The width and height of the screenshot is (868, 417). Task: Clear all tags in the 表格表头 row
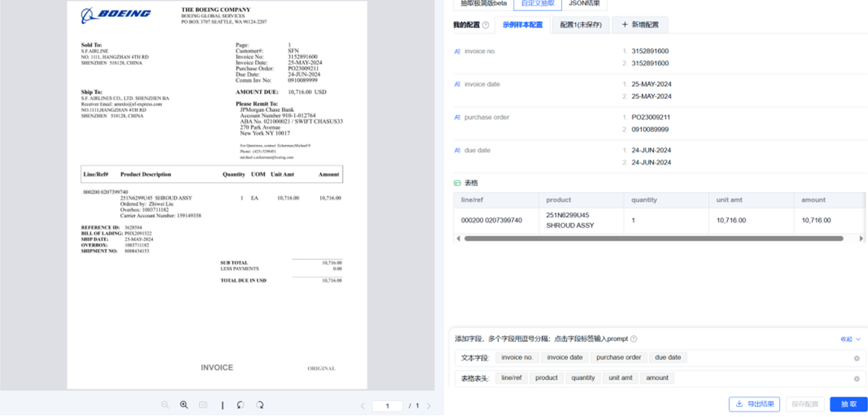[x=857, y=379]
